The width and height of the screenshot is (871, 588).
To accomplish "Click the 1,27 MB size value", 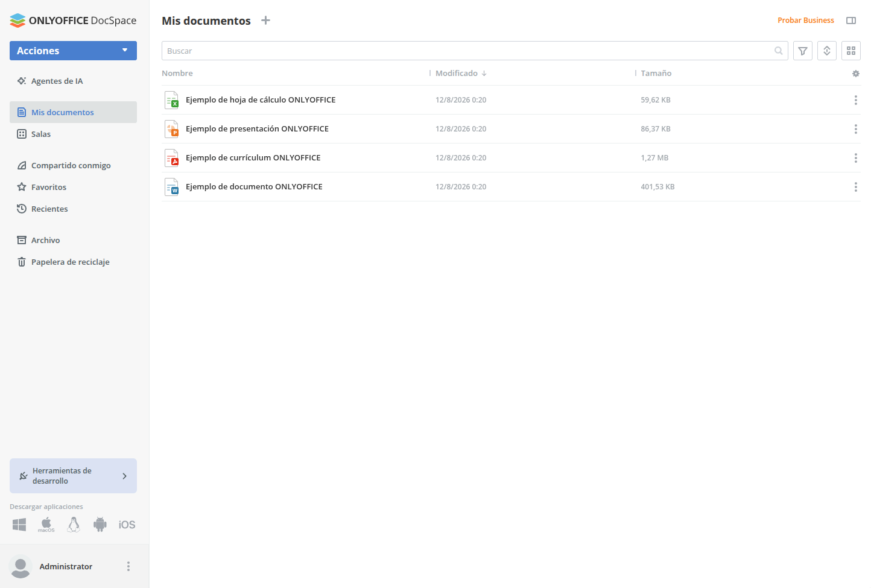I will 654,158.
